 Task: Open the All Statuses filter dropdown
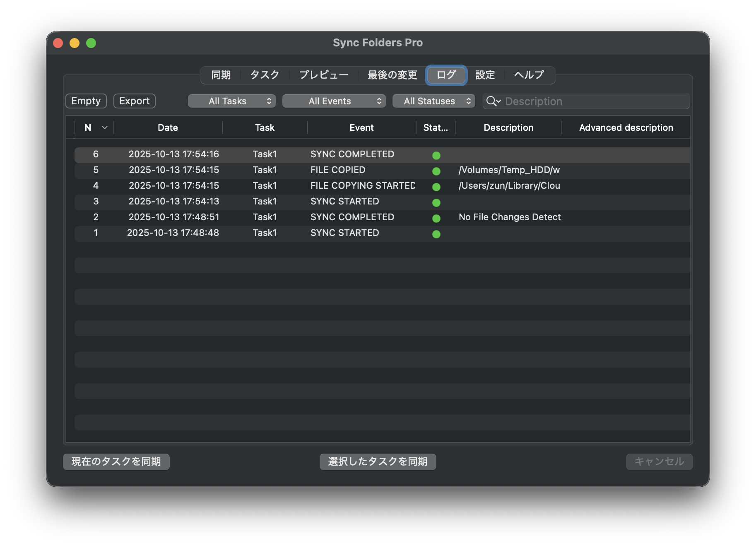[x=433, y=101]
